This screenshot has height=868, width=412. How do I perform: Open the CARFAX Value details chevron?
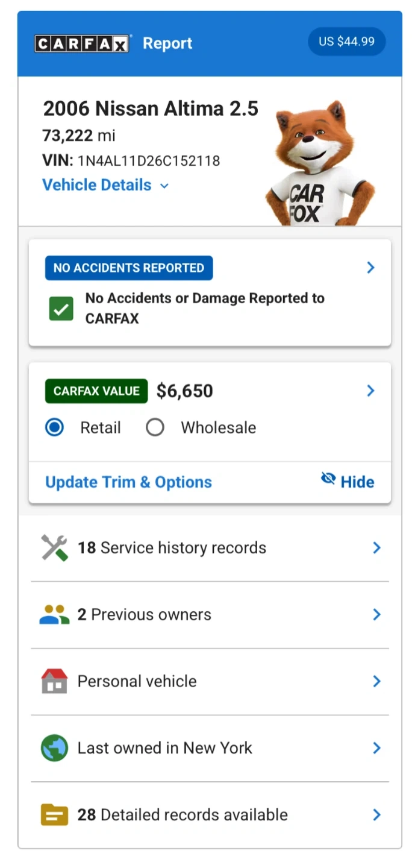coord(370,391)
